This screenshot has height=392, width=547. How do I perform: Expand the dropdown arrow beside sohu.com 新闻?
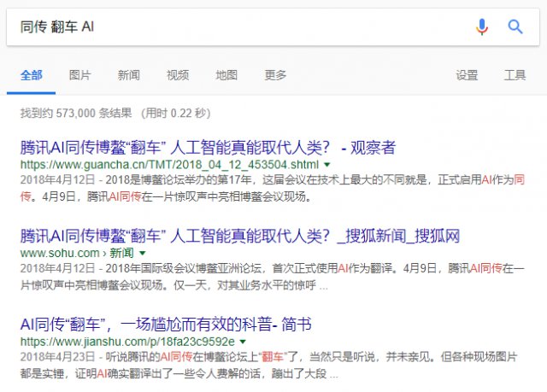tap(143, 254)
